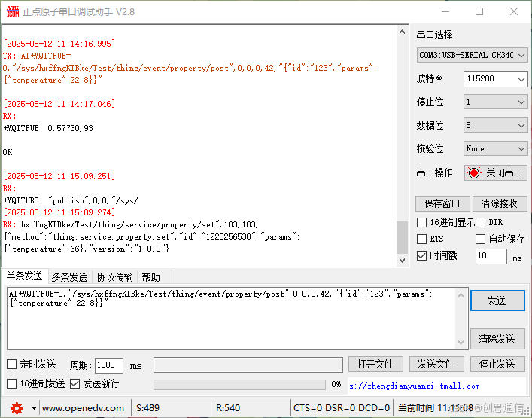Image resolution: width=532 pixels, height=418 pixels.
Task: Close the serial debug assistant window
Action: pyautogui.click(x=514, y=11)
